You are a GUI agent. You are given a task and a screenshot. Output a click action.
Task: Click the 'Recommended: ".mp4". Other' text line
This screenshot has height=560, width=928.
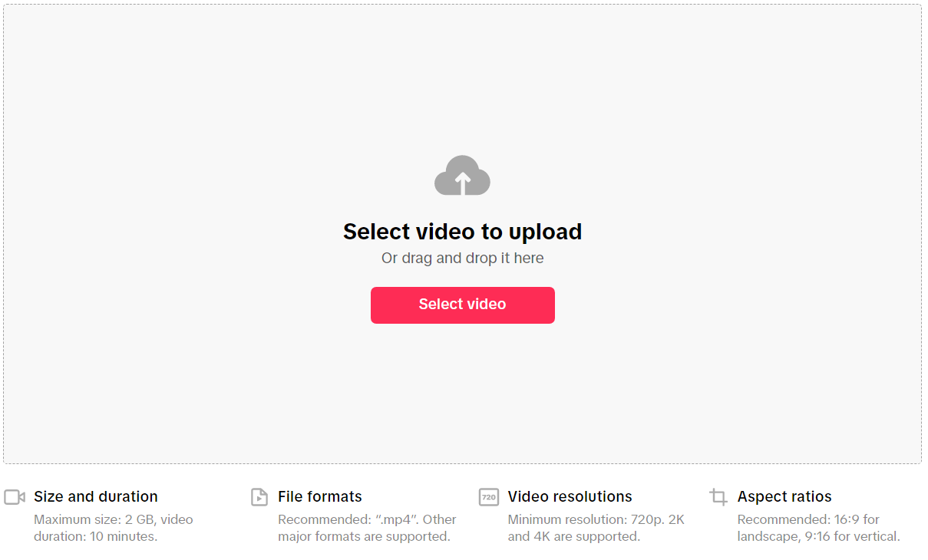coord(367,519)
